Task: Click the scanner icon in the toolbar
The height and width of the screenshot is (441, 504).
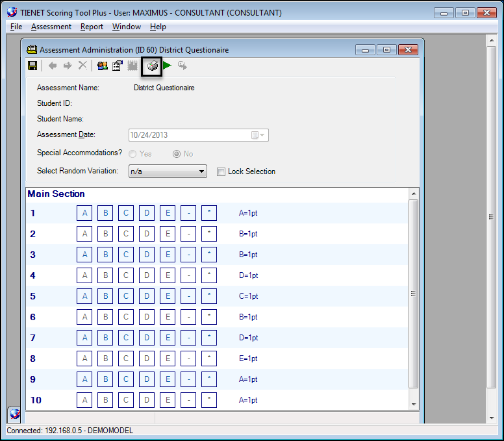Action: tap(151, 66)
